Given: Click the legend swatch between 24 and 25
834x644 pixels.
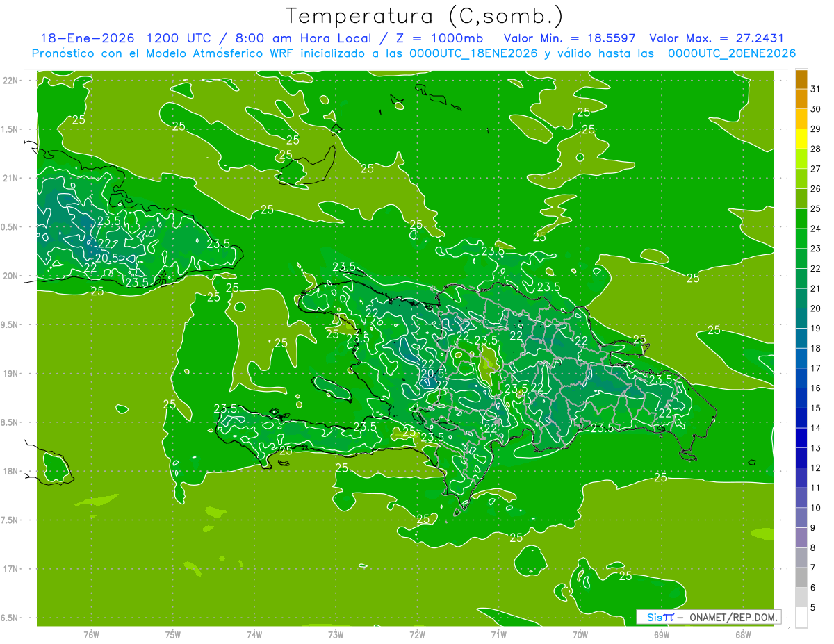Looking at the screenshot, I should point(801,219).
